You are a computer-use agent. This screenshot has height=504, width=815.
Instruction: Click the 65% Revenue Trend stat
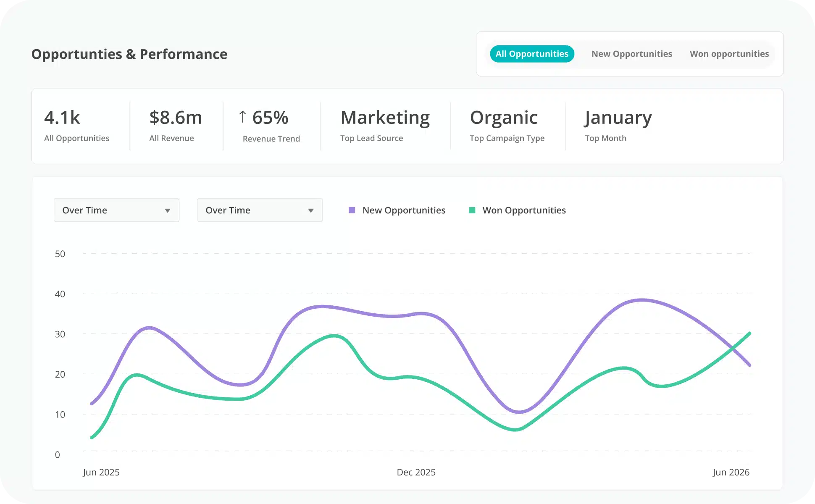271,125
